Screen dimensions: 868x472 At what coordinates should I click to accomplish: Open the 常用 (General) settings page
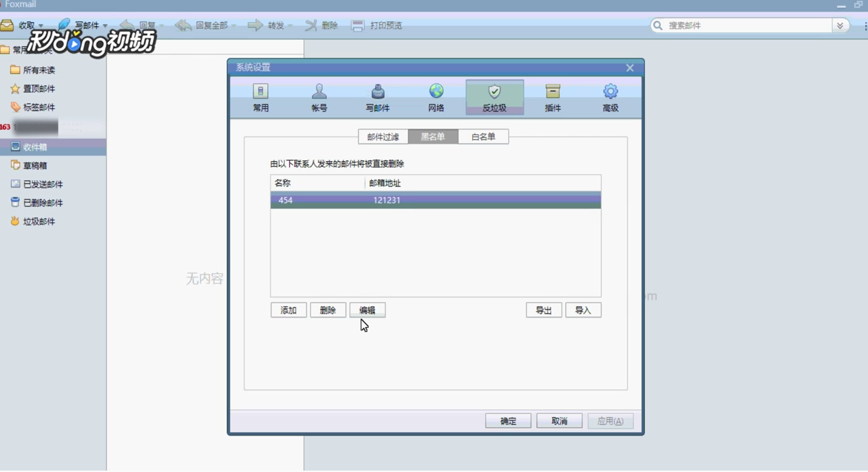(260, 96)
